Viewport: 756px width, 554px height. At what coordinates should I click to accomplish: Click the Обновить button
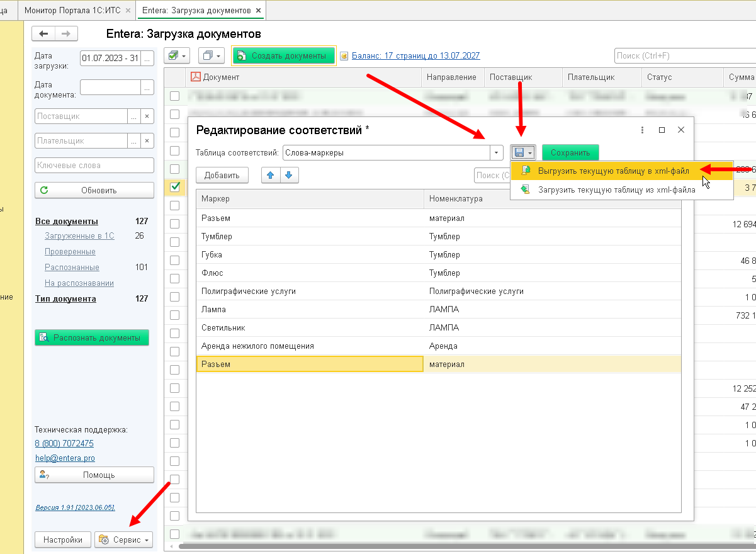coord(94,190)
